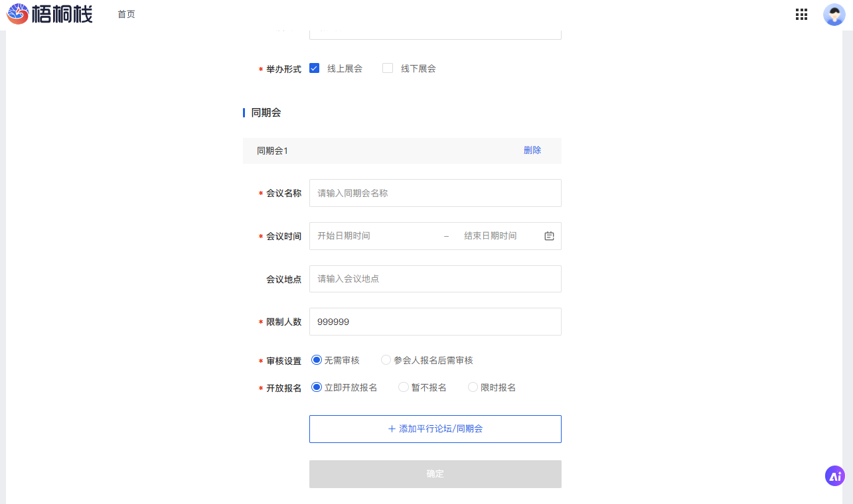Focus the 会议名称 input field
This screenshot has height=504, width=853.
[435, 193]
